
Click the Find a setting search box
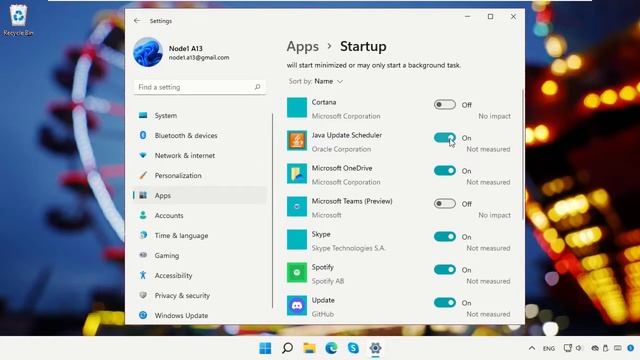(x=200, y=87)
